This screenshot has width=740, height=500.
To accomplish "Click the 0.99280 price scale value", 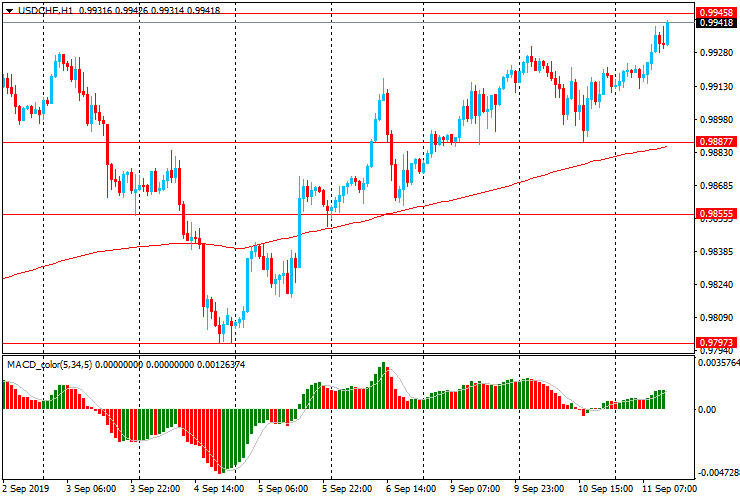I will 717,52.
